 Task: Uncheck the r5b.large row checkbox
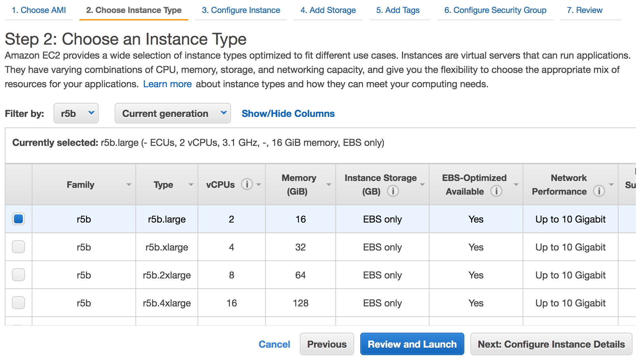[18, 219]
